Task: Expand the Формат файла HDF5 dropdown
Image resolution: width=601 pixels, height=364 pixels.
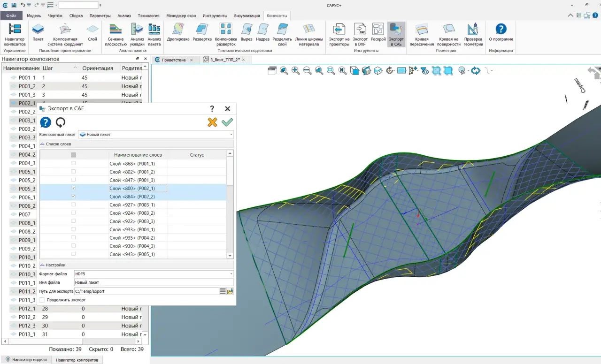Action: coord(154,274)
